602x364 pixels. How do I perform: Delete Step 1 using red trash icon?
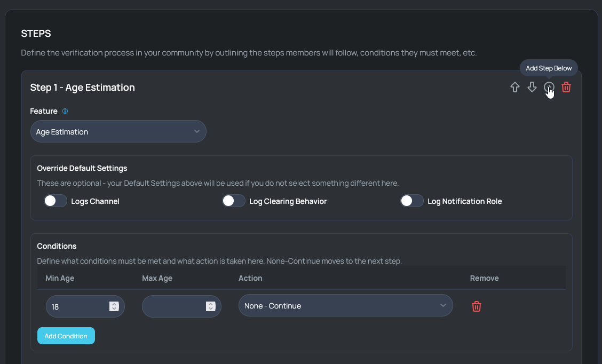coord(566,88)
